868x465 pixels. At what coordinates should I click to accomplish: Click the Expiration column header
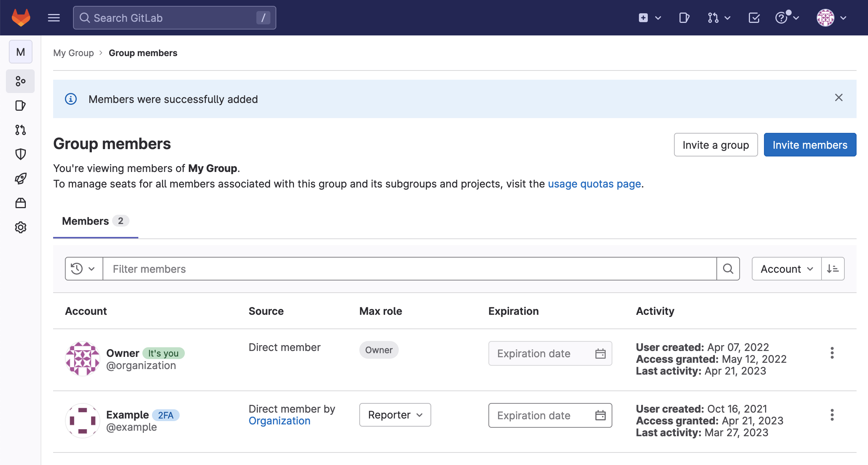(513, 311)
